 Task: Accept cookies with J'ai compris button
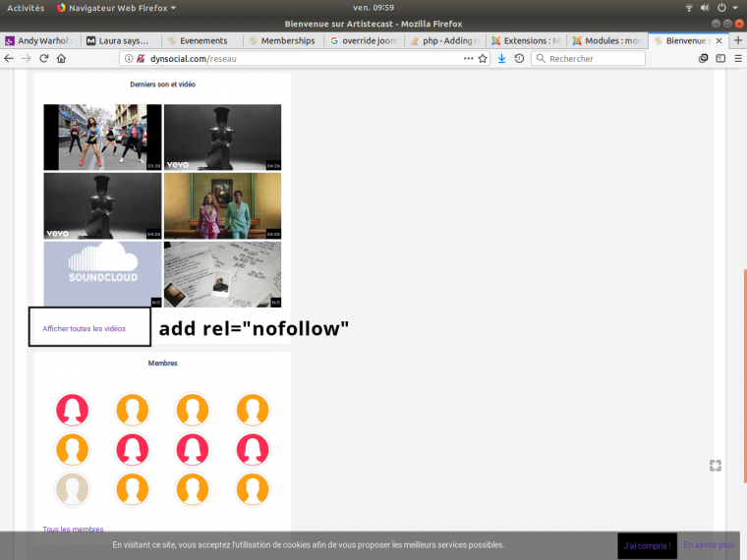pos(647,545)
